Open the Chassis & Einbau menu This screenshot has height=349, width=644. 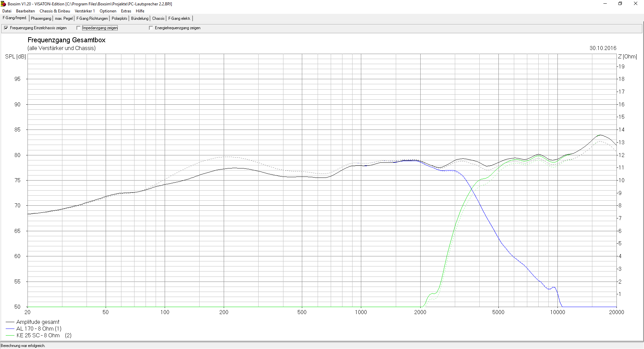pyautogui.click(x=55, y=11)
